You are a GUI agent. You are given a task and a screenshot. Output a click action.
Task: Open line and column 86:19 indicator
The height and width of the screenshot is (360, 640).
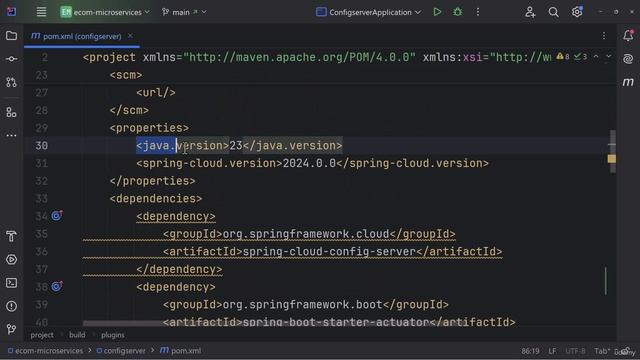[530, 351]
